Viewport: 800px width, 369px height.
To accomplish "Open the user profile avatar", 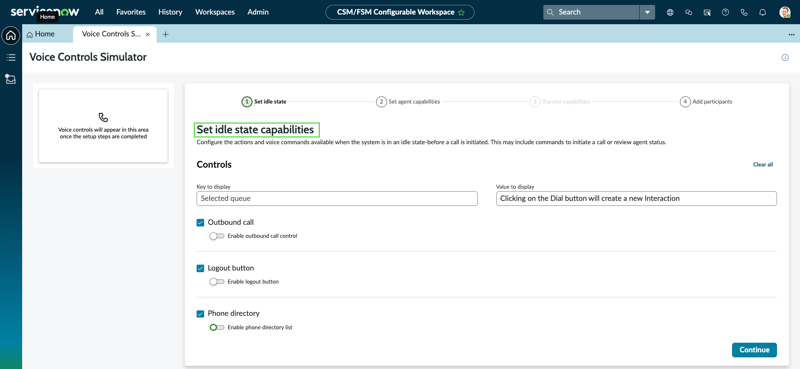I will 785,12.
